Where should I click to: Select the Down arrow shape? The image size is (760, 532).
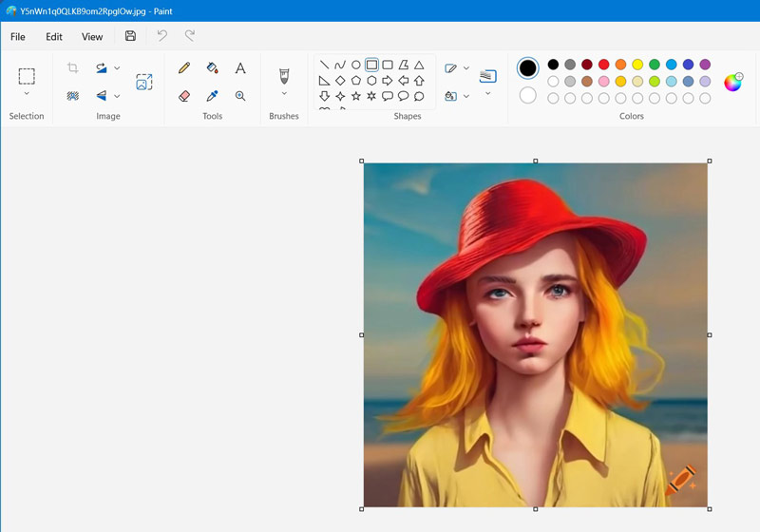tap(324, 96)
